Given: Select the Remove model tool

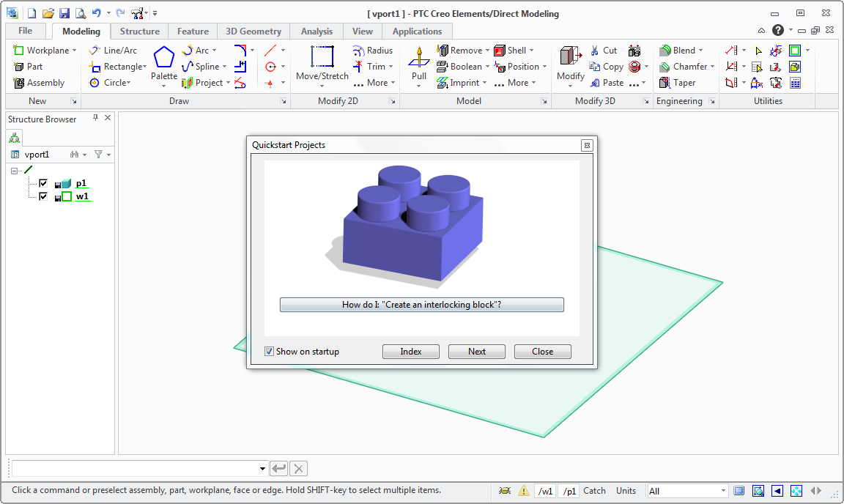Looking at the screenshot, I should (459, 50).
